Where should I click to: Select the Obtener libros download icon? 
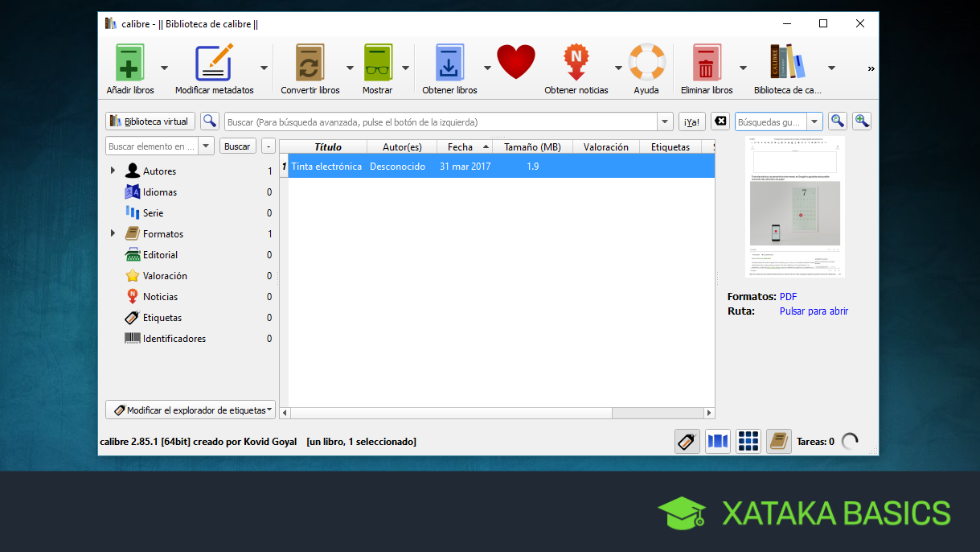449,63
